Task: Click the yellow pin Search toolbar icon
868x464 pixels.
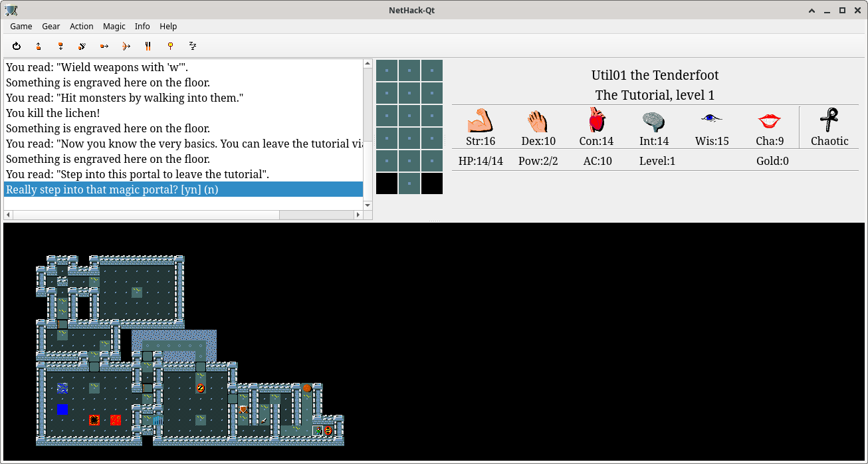Action: click(x=170, y=46)
